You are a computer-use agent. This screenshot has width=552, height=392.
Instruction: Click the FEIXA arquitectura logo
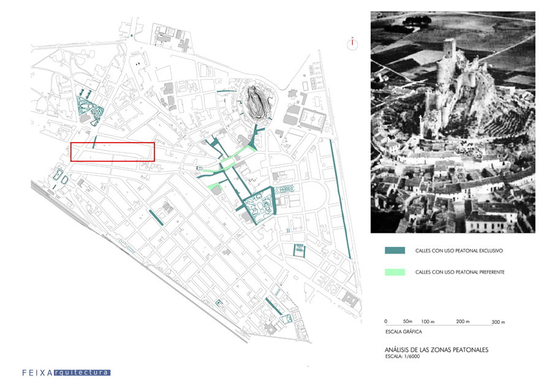coord(66,372)
